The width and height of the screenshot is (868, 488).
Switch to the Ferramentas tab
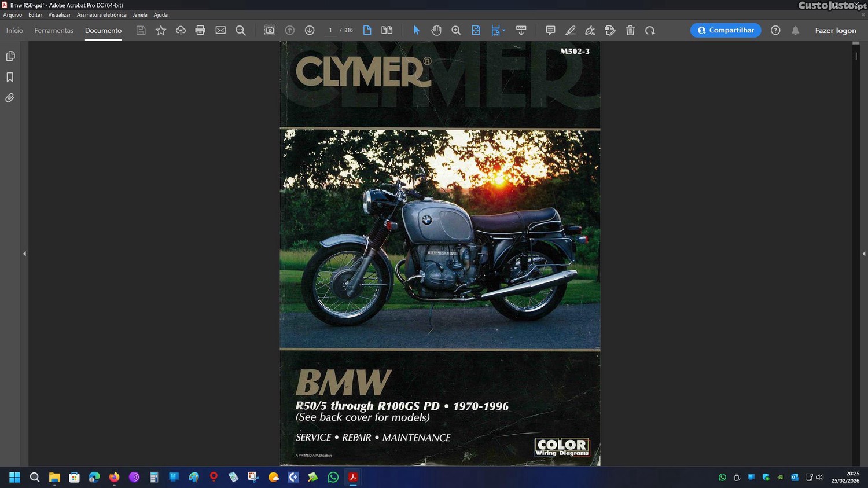(x=54, y=30)
